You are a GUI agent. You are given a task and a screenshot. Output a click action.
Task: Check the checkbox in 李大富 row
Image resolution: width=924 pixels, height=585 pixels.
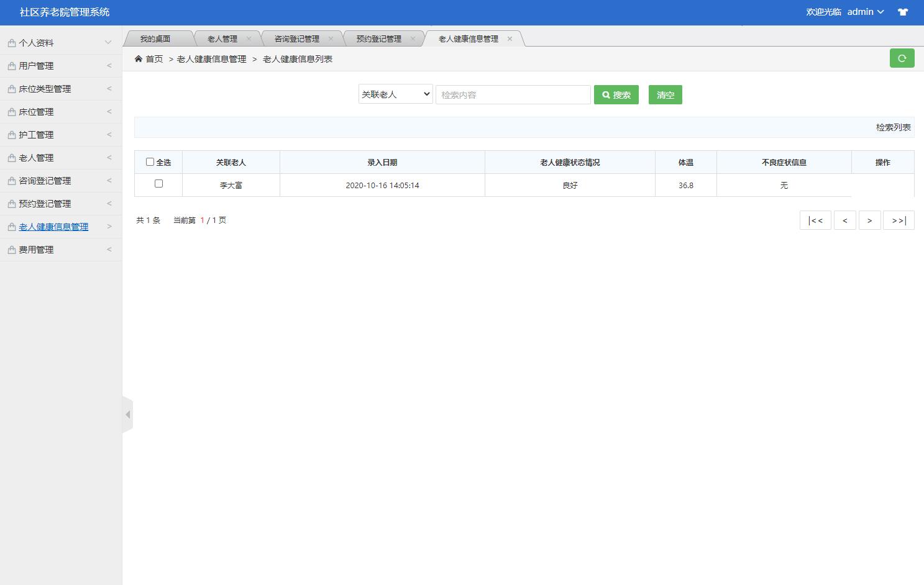pos(158,184)
